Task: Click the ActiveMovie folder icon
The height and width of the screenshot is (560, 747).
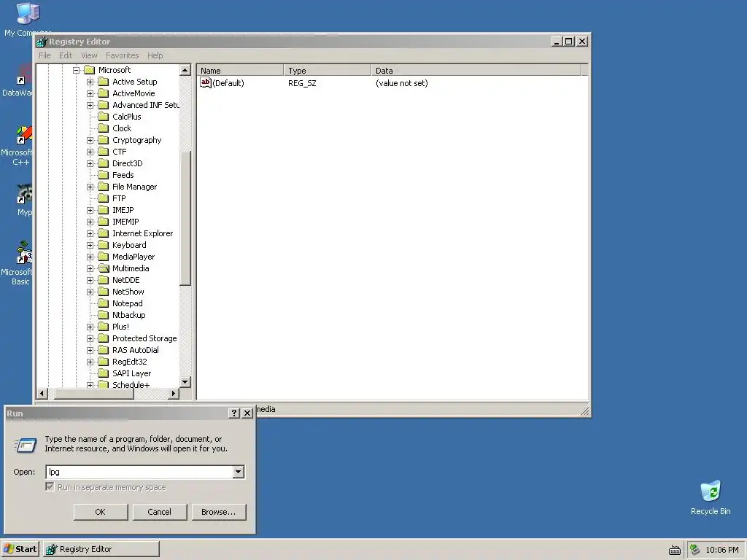Action: [x=104, y=93]
